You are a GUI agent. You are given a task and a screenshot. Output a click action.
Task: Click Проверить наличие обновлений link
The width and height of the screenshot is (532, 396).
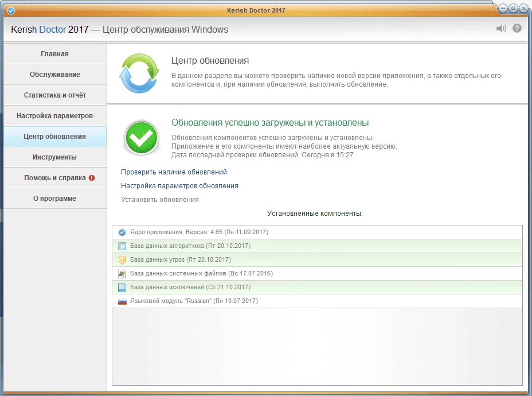click(x=174, y=172)
